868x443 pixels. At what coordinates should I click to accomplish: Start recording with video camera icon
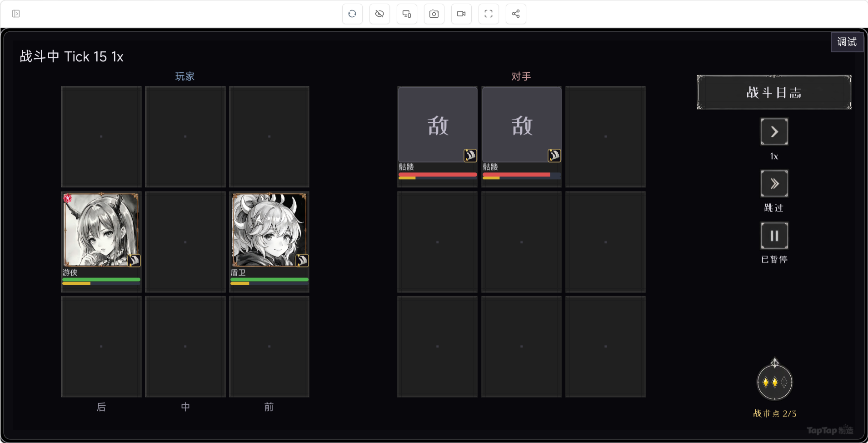coord(461,14)
